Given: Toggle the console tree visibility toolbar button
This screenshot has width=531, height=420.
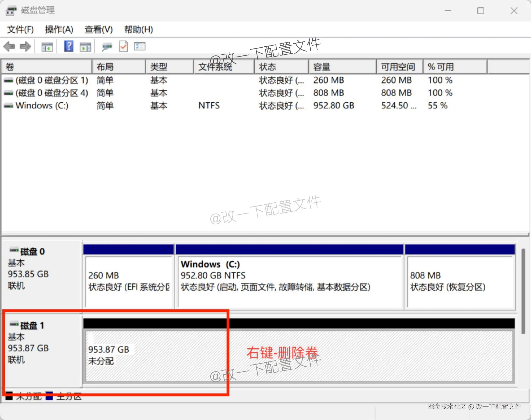Looking at the screenshot, I should [47, 46].
